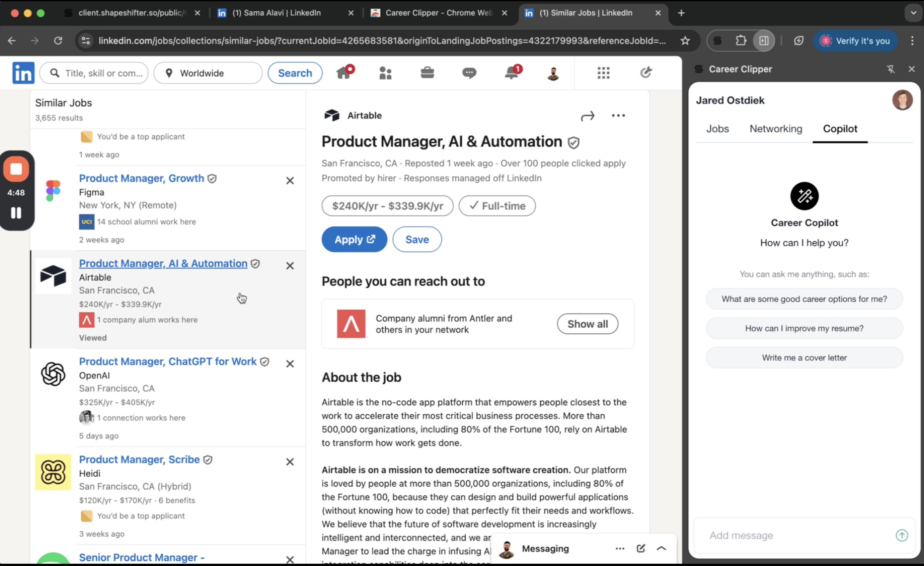Unpin the Career Clipper side panel
The width and height of the screenshot is (924, 566).
[890, 69]
